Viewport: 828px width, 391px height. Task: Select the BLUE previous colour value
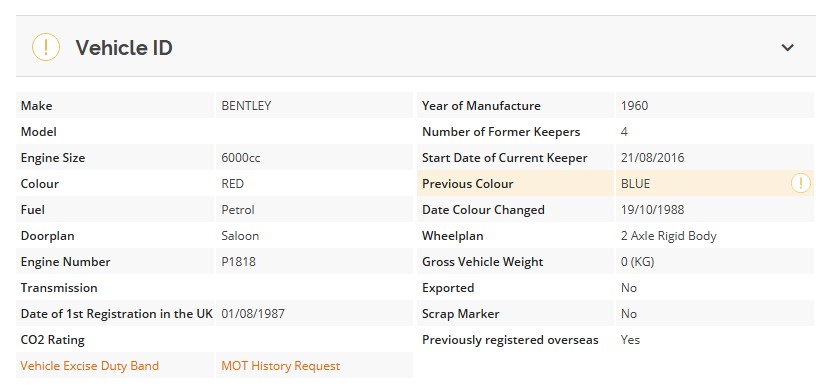[x=635, y=184]
